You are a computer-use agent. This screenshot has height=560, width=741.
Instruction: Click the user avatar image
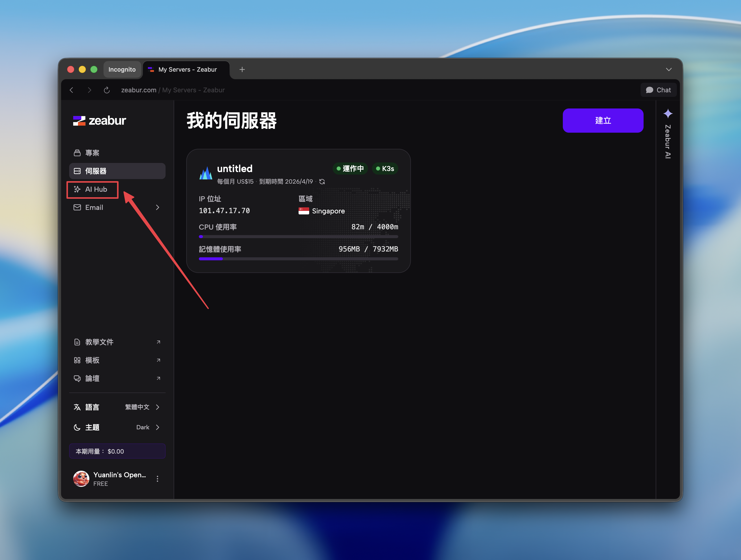82,479
